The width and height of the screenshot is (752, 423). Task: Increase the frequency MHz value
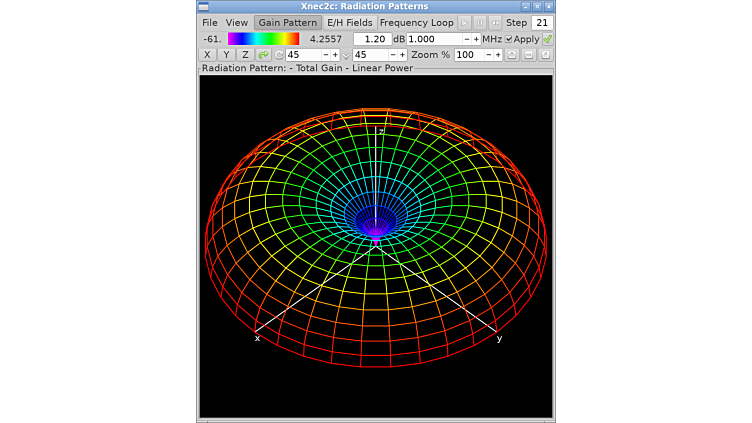tap(476, 39)
